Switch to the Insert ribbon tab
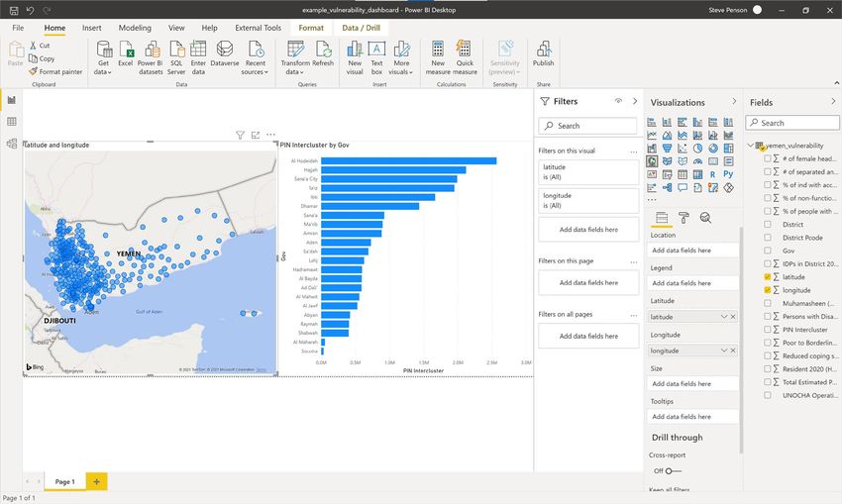842x504 pixels. (92, 28)
